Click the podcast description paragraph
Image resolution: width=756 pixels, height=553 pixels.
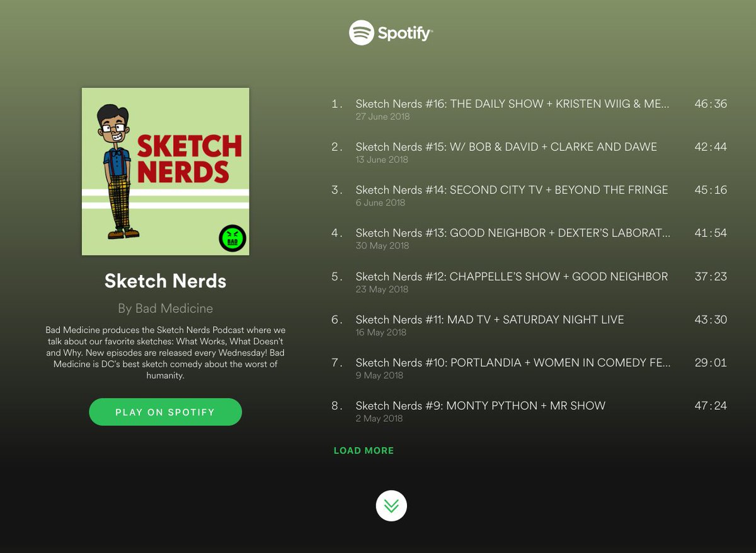point(166,352)
